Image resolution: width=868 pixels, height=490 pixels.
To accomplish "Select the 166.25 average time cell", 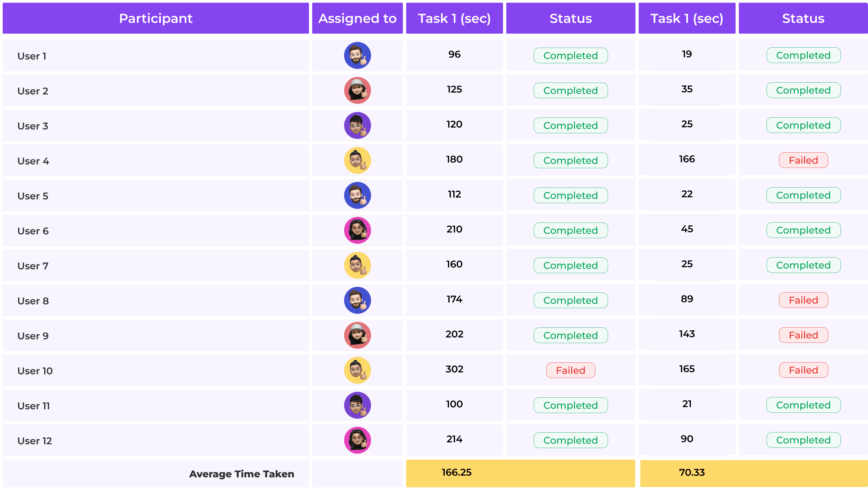I will point(456,473).
